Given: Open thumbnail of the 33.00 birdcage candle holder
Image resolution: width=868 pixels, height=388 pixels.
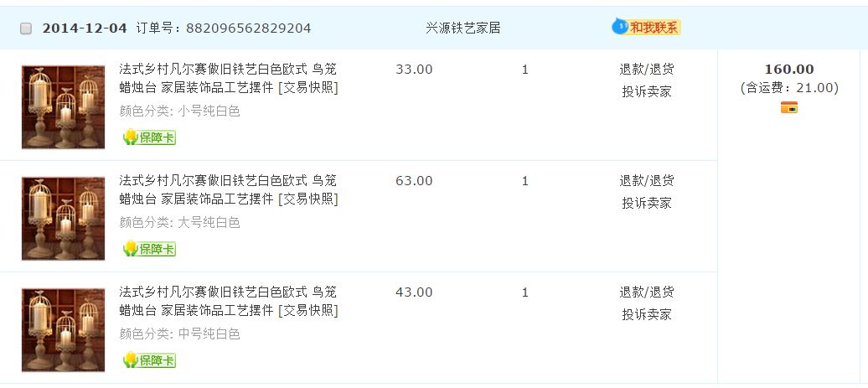Looking at the screenshot, I should (x=64, y=106).
